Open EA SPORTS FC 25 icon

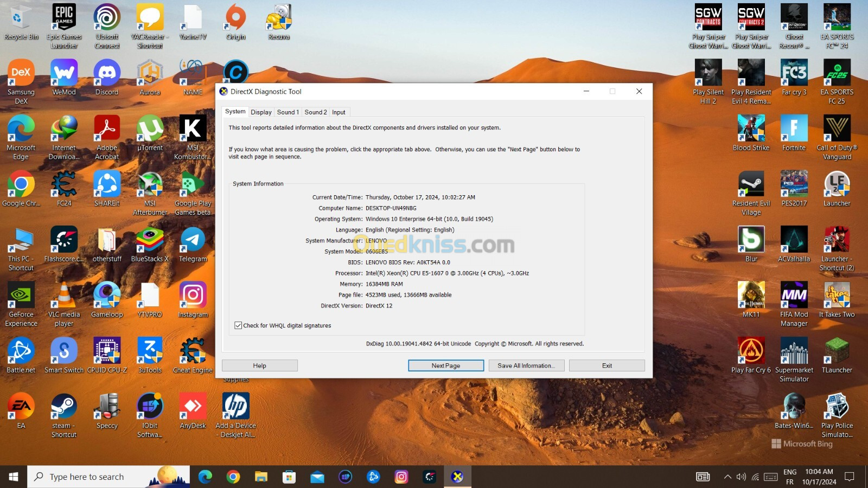click(837, 82)
